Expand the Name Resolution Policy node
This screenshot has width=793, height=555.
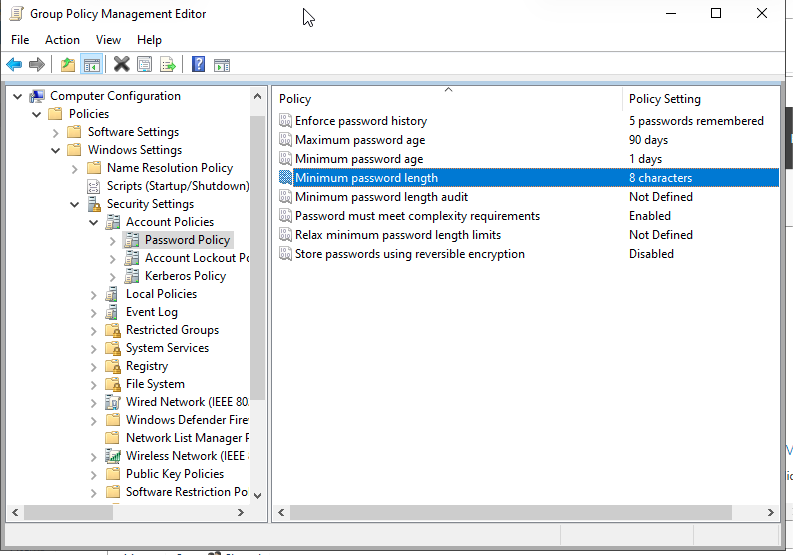click(x=75, y=168)
